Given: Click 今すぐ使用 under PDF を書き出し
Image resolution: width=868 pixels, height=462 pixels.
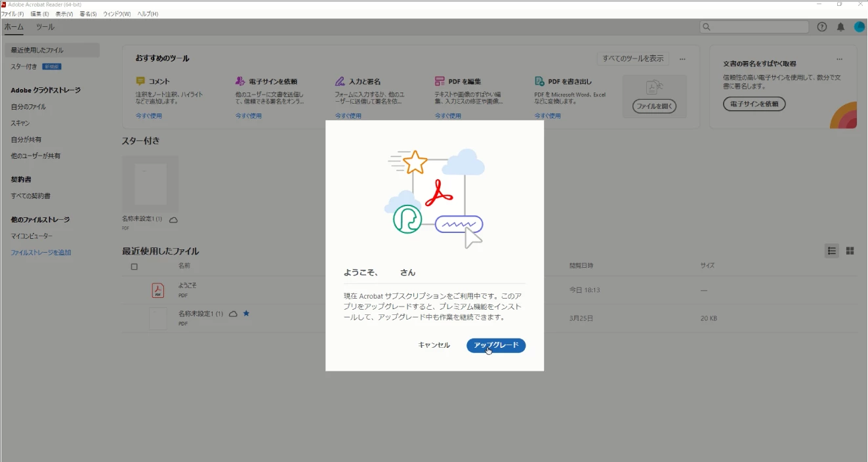Looking at the screenshot, I should point(548,116).
